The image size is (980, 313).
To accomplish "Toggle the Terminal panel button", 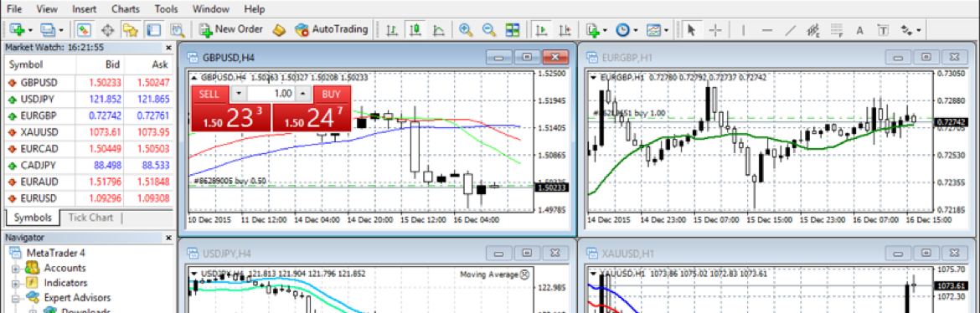I will pyautogui.click(x=153, y=29).
